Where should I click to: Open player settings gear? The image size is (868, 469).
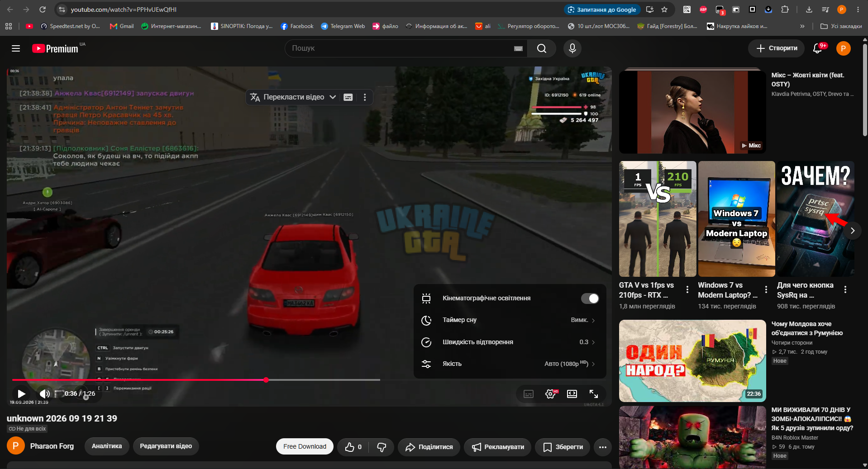tap(550, 394)
